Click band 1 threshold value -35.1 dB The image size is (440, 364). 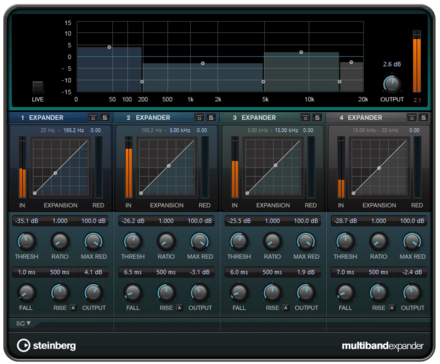point(27,221)
